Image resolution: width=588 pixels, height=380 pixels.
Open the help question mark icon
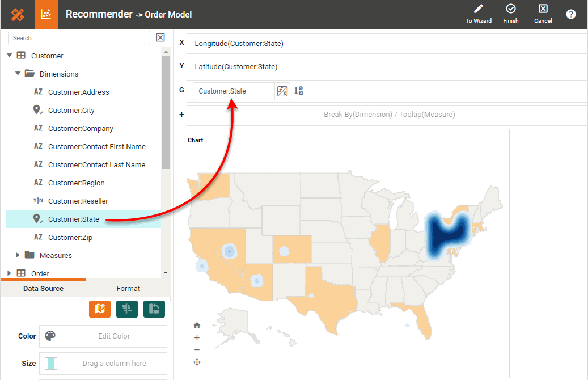[571, 14]
